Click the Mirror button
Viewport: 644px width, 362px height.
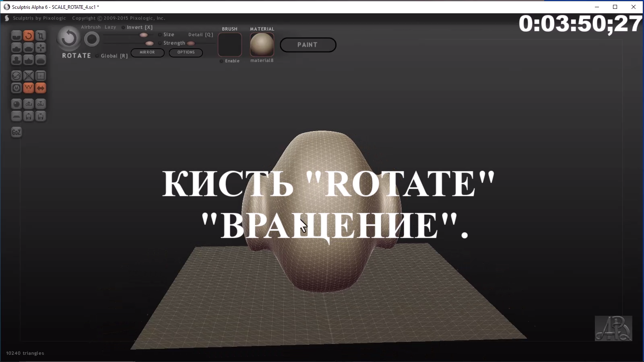[x=147, y=52]
